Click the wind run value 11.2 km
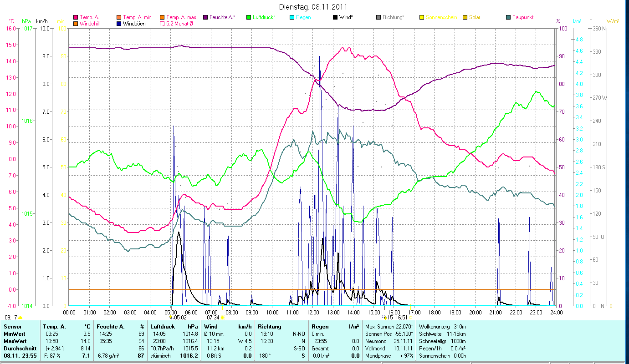 coord(215,349)
